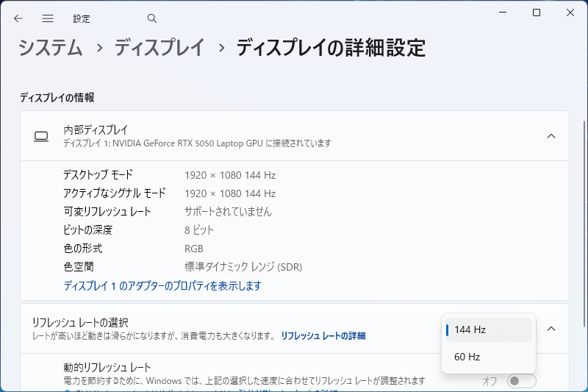Click the 色の形式 label

[x=83, y=249]
